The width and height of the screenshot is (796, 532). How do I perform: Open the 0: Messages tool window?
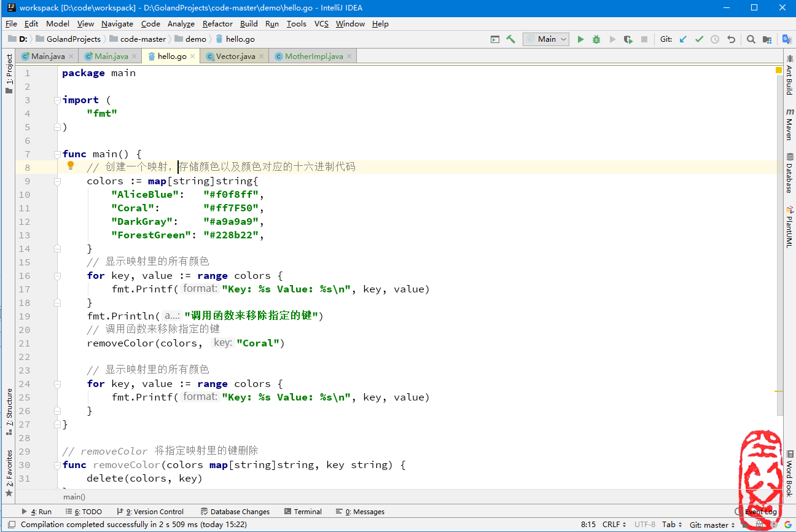point(360,512)
